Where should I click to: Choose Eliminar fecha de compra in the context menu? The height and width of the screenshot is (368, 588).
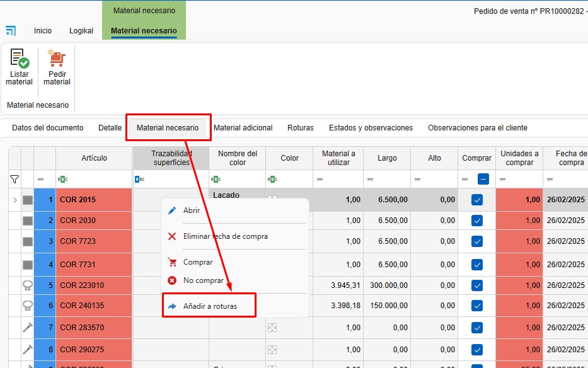click(235, 236)
